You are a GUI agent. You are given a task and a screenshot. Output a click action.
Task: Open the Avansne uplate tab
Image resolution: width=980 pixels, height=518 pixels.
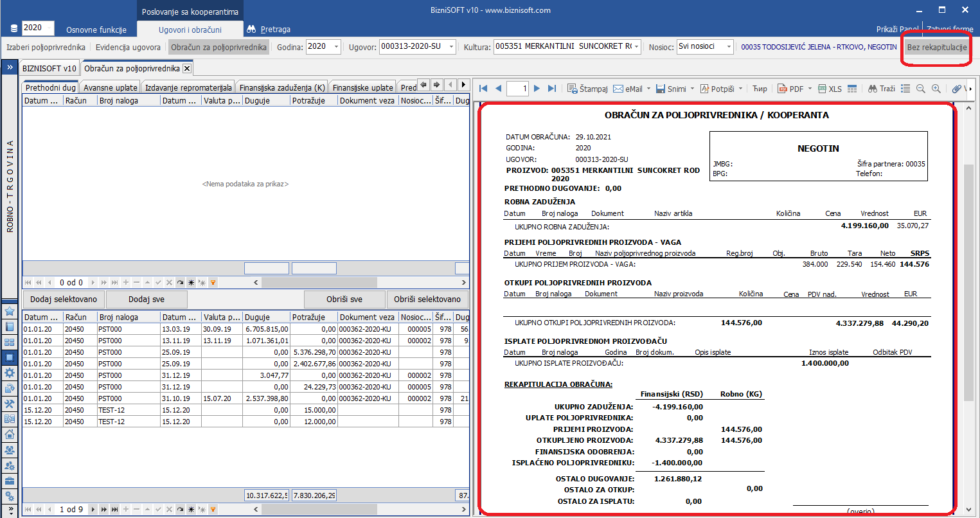pyautogui.click(x=110, y=87)
